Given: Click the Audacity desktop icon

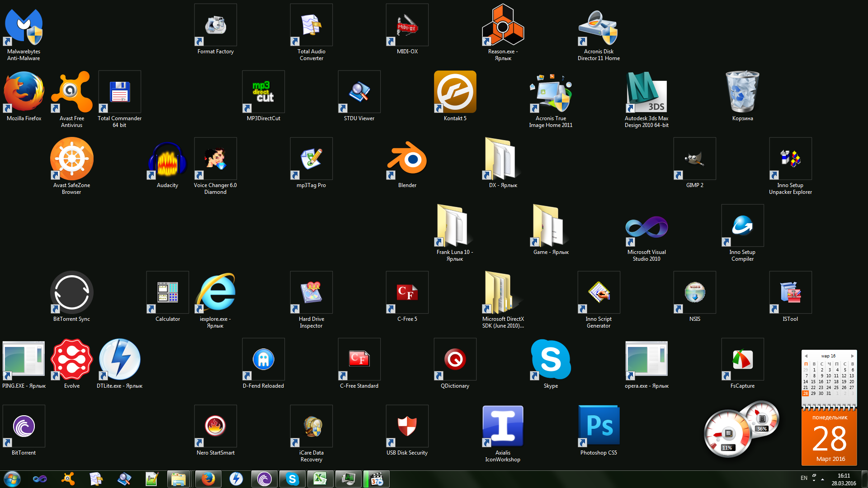Looking at the screenshot, I should tap(168, 159).
